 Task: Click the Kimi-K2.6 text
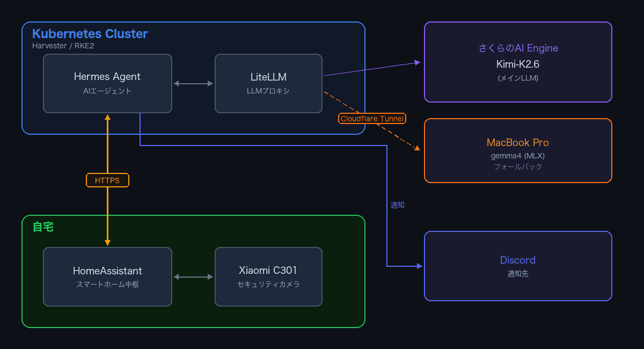pos(518,64)
